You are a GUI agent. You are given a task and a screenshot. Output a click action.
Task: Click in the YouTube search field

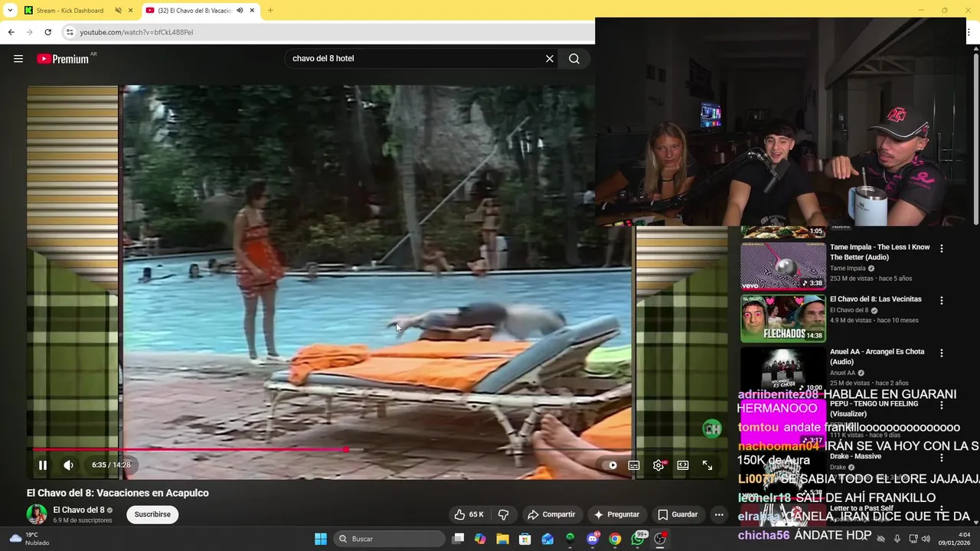413,59
